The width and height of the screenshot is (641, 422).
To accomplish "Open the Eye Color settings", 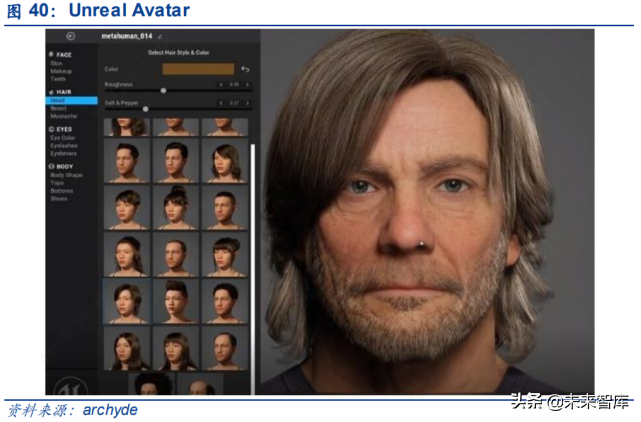I will (x=62, y=137).
